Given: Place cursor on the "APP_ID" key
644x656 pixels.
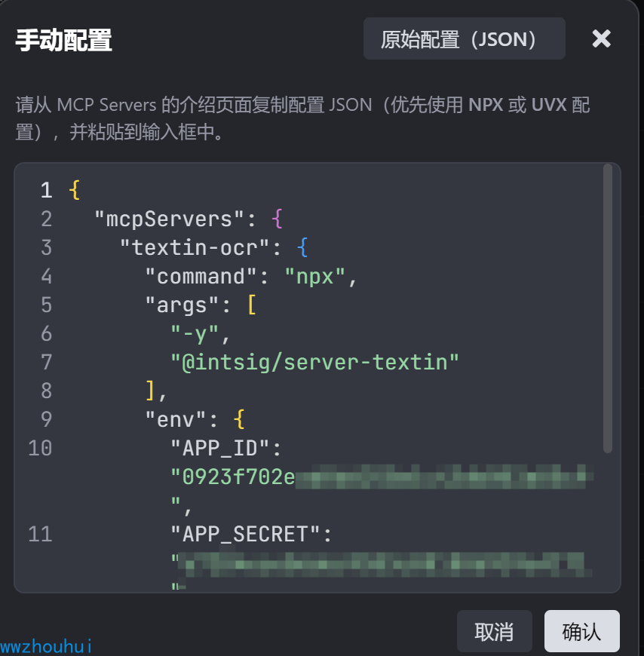Looking at the screenshot, I should (225, 449).
